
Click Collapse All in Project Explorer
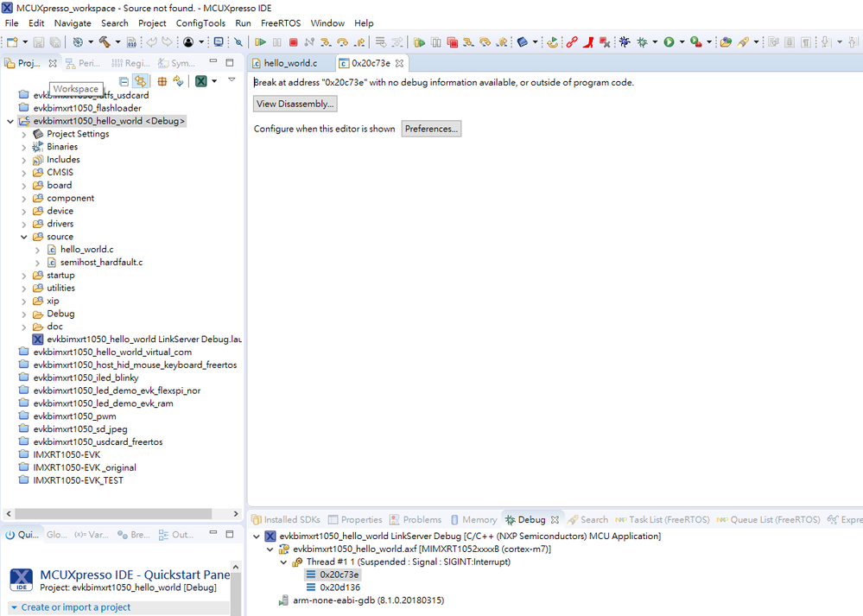pyautogui.click(x=124, y=81)
